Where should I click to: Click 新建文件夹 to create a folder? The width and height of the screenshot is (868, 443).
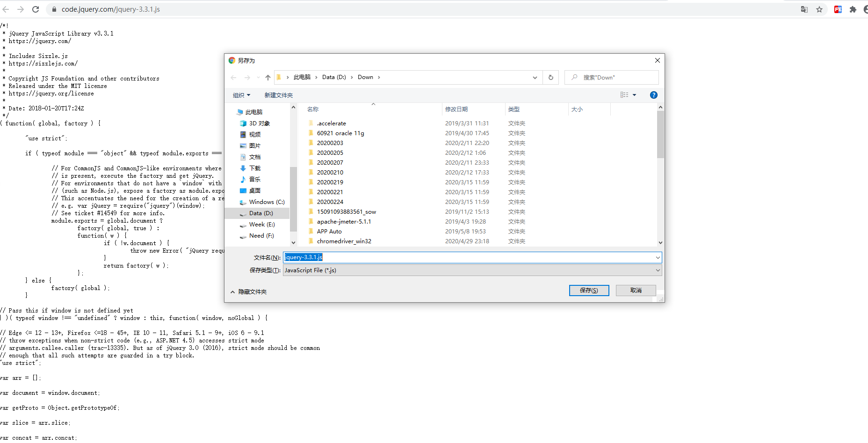point(279,95)
